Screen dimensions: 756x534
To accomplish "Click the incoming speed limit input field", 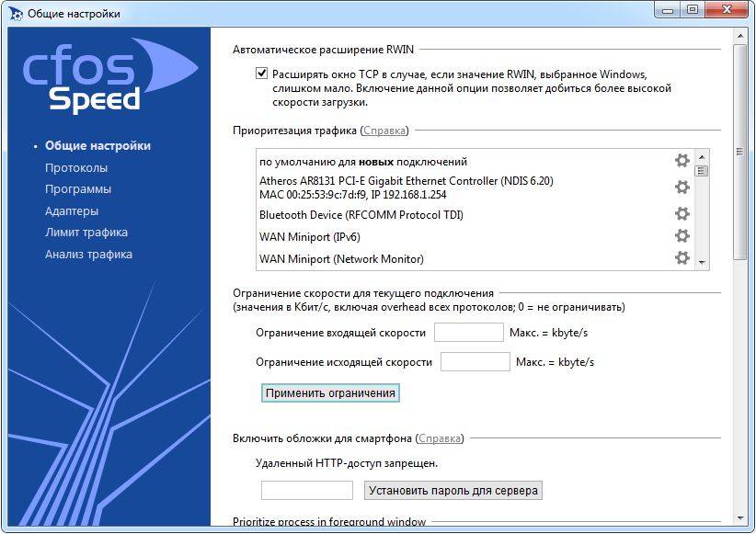I will point(468,332).
